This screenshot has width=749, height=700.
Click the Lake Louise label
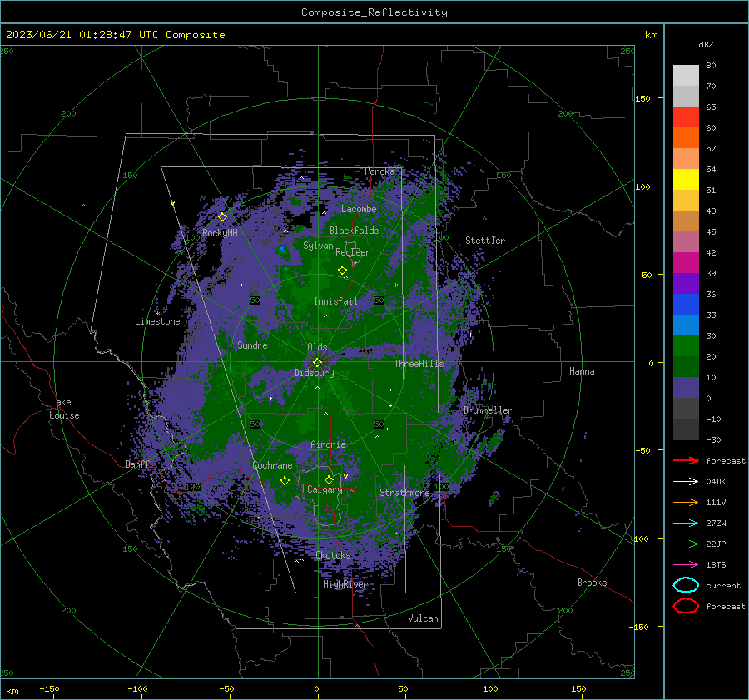coord(64,409)
